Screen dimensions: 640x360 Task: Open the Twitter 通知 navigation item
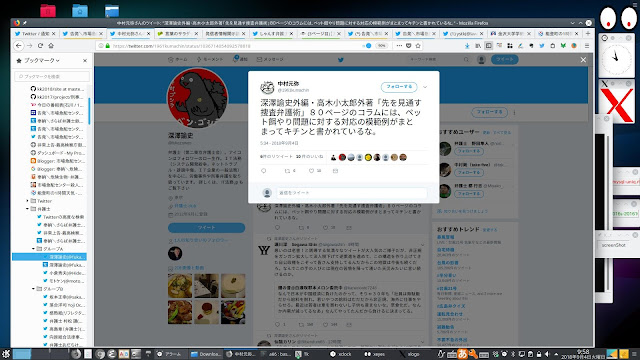click(x=240, y=60)
